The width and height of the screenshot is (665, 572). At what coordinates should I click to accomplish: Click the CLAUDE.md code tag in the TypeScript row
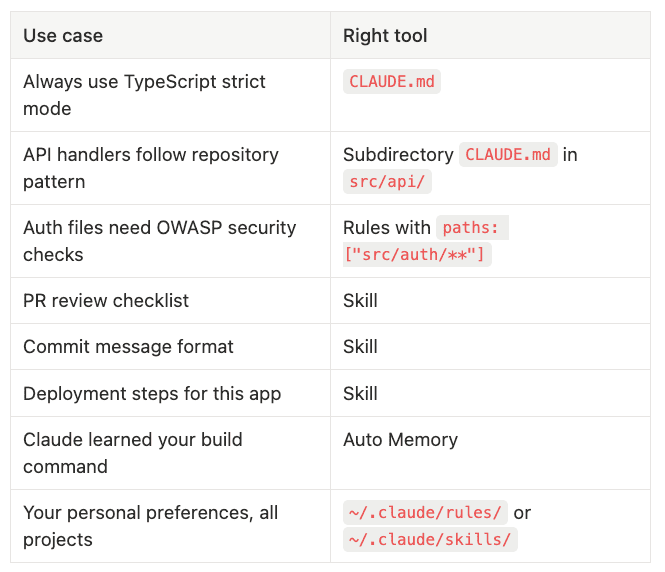tap(391, 81)
